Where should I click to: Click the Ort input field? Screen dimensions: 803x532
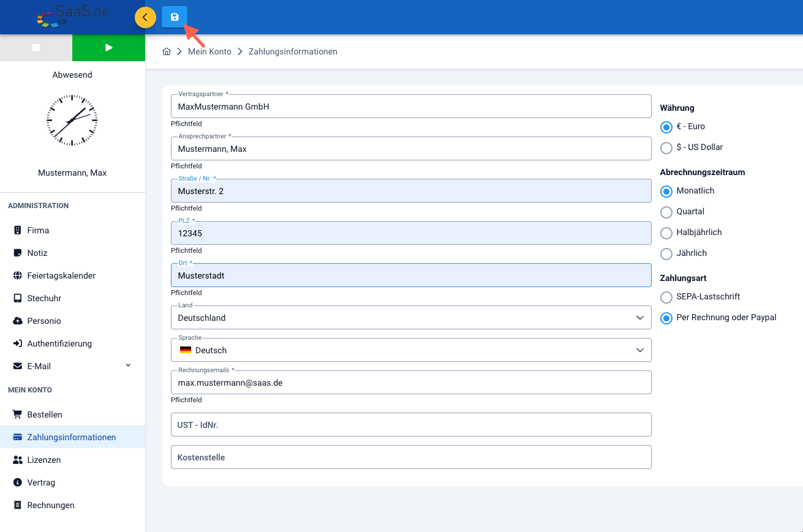[x=411, y=275]
